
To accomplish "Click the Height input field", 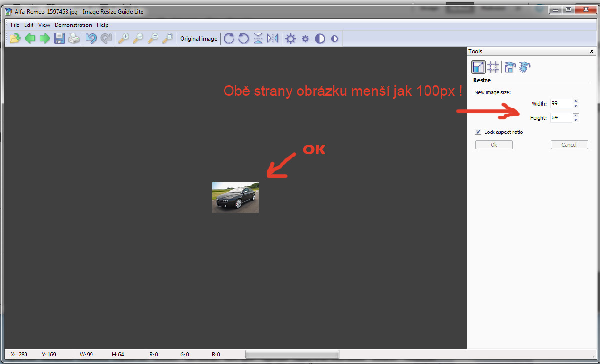I will 561,118.
